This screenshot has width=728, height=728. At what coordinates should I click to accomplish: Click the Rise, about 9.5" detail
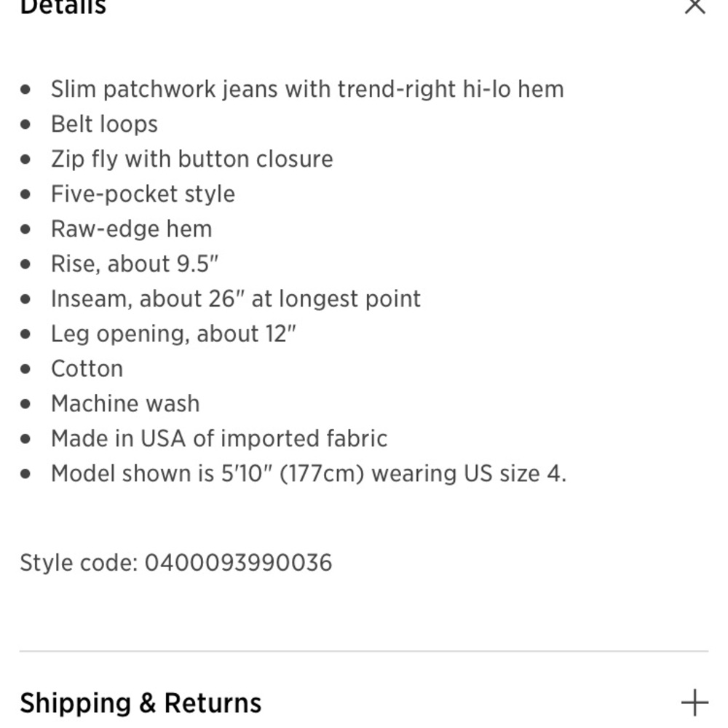pyautogui.click(x=136, y=264)
